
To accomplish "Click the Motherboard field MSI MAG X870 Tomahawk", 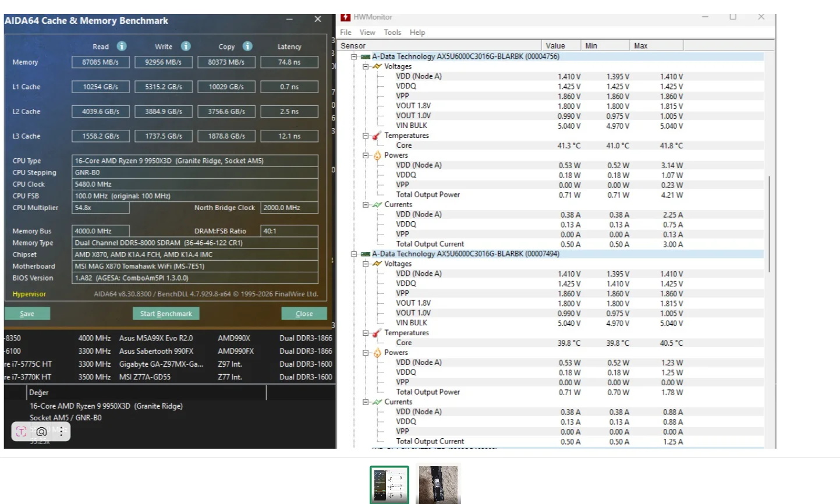I will (x=195, y=266).
